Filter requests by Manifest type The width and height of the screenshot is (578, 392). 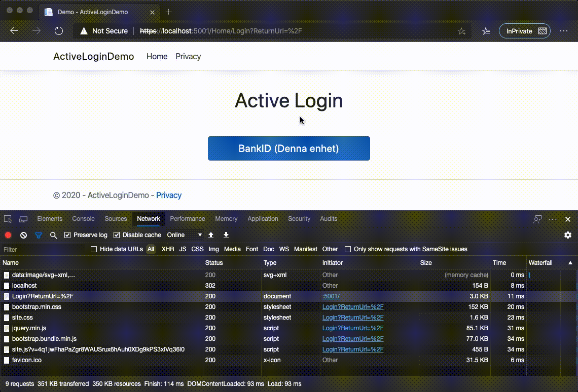[306, 249]
